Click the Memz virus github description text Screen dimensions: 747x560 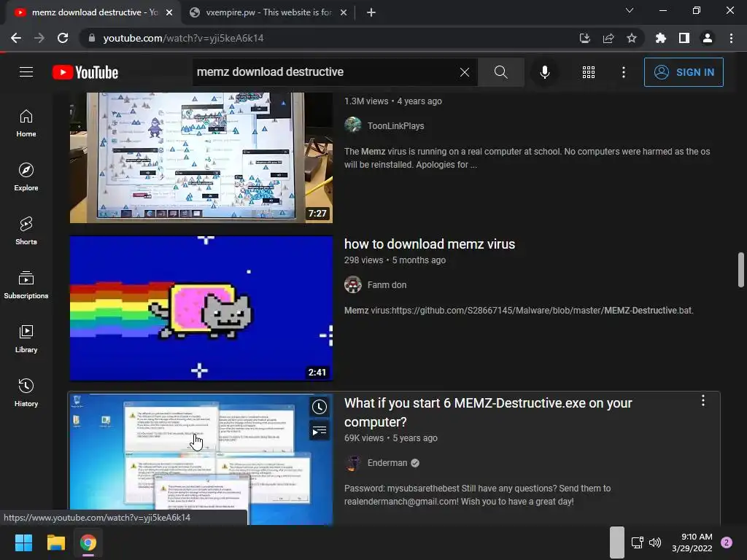point(519,311)
